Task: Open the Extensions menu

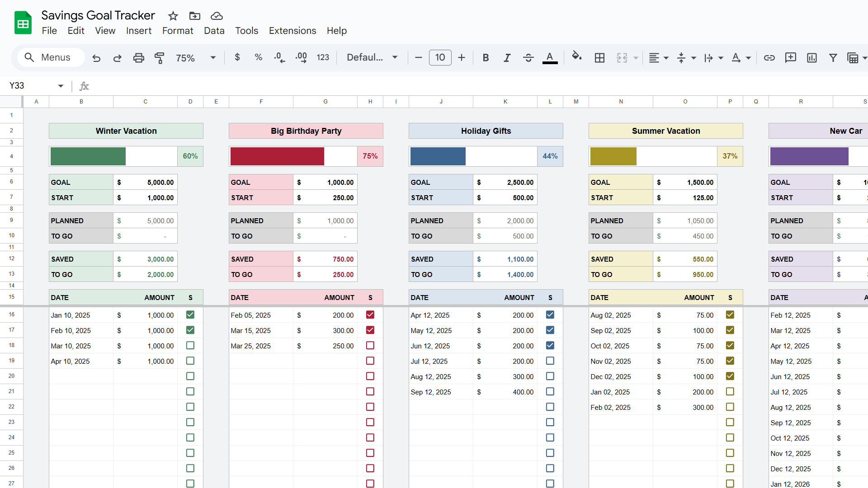Action: tap(292, 31)
